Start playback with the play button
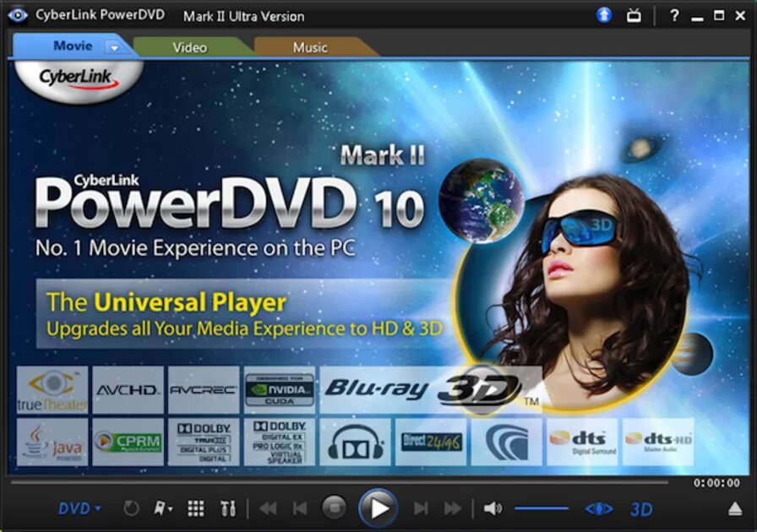Image resolution: width=757 pixels, height=532 pixels. click(378, 508)
